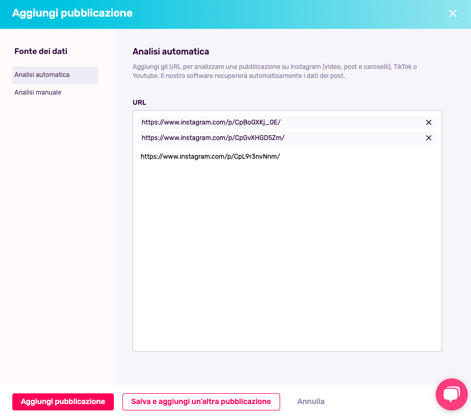Screen dimensions: 471x419
Task: Click the Fonte dei dati sidebar heading
Action: [41, 51]
